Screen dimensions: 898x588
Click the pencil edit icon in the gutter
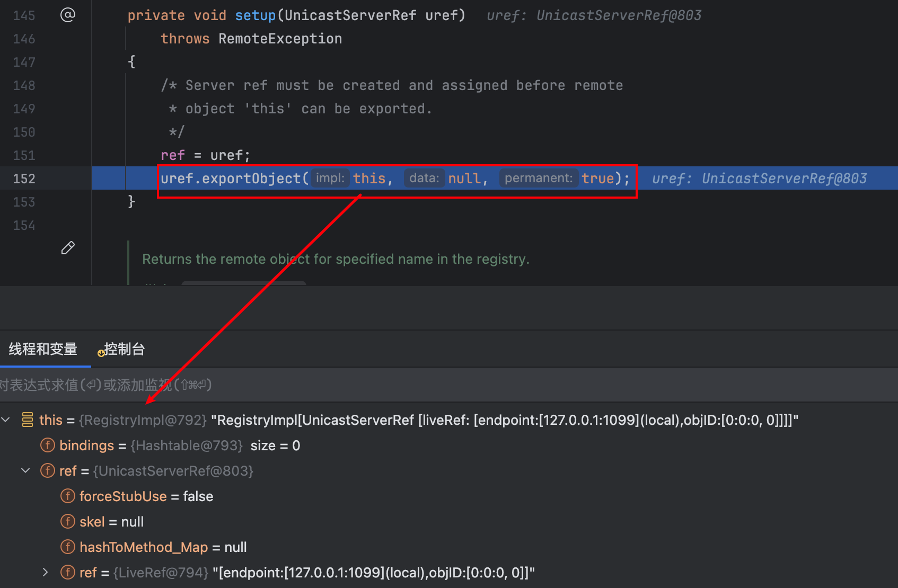(x=68, y=248)
